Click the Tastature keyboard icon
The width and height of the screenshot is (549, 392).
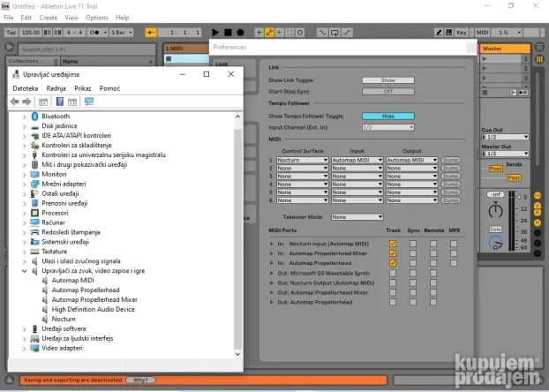coord(34,252)
